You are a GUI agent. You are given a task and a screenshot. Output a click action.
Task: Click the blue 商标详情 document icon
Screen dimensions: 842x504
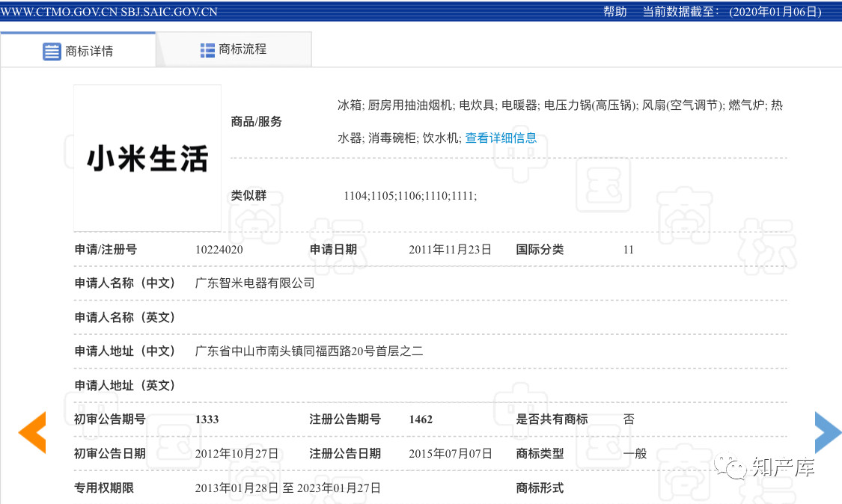click(52, 52)
